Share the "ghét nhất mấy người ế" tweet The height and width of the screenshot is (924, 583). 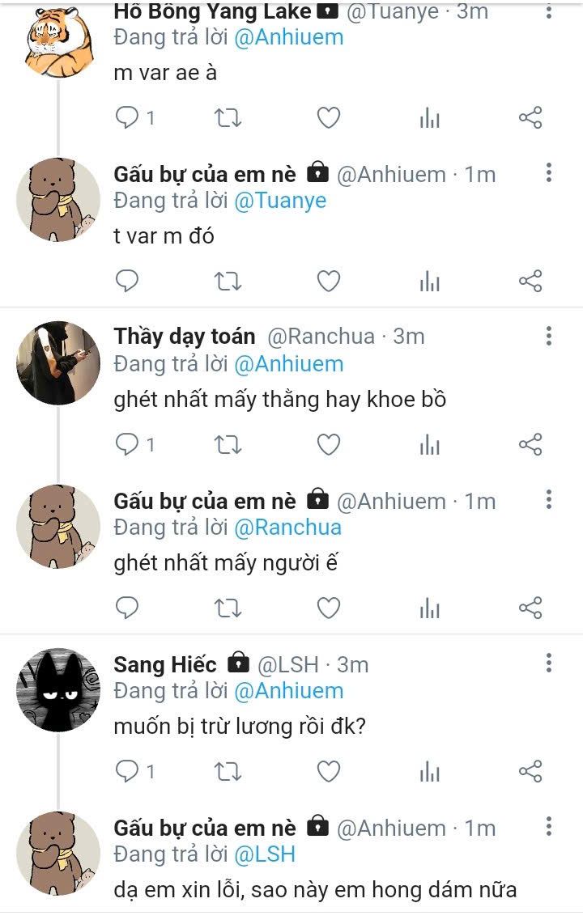(530, 608)
